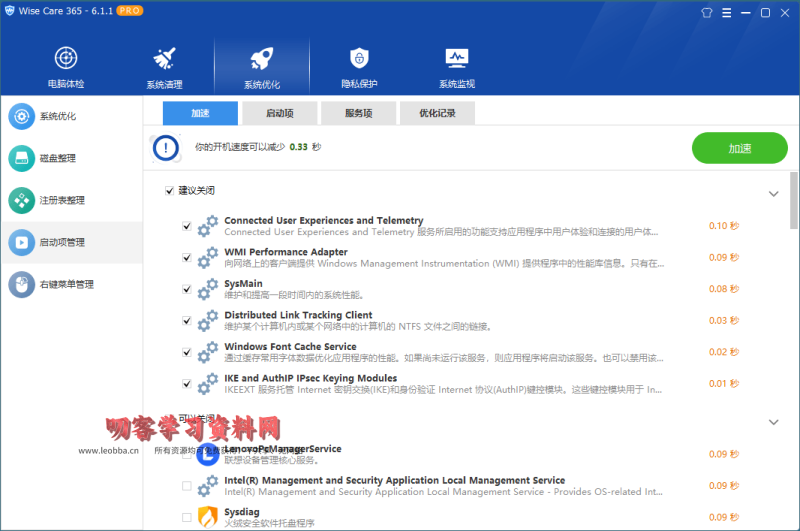The image size is (800, 531).
Task: Uncheck Windows Font Cache Service checkbox
Action: (187, 352)
